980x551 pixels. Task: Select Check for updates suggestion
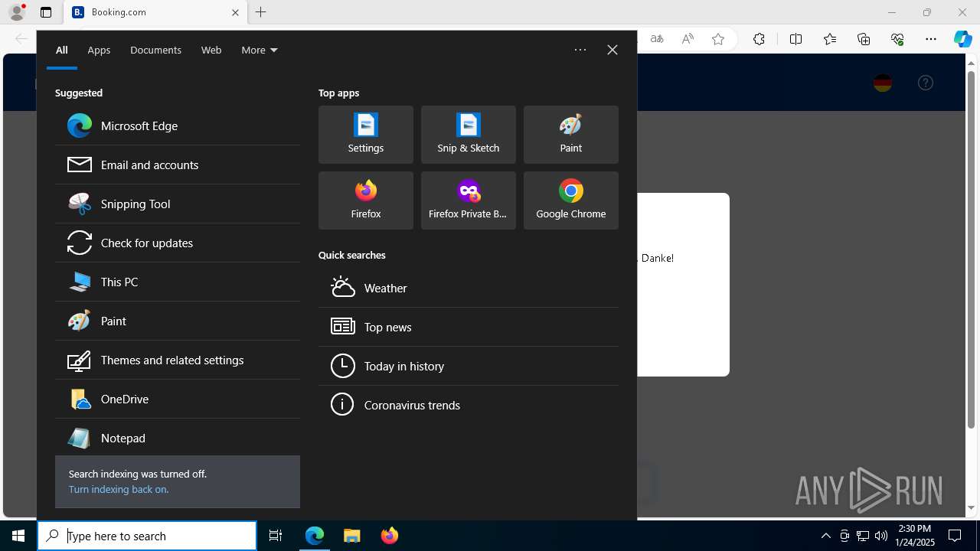(x=178, y=243)
